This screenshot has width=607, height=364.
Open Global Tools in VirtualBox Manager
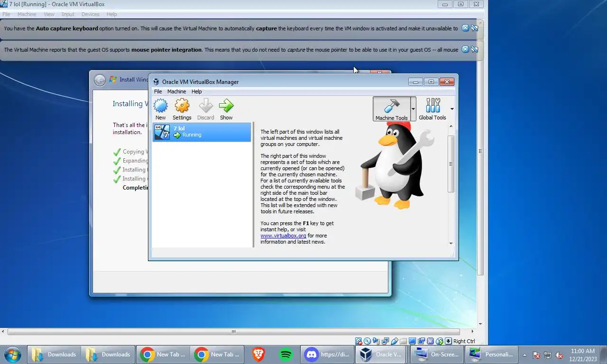[x=432, y=109]
